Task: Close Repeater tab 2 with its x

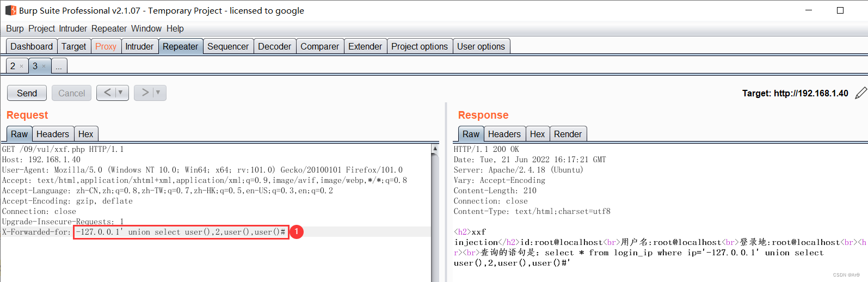Action: (22, 66)
